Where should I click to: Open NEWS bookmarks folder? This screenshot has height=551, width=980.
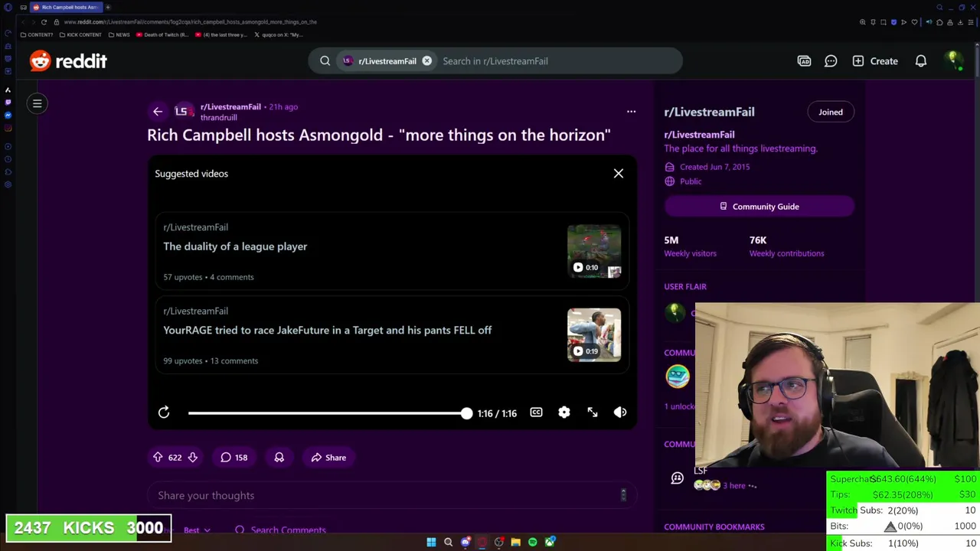pyautogui.click(x=119, y=34)
